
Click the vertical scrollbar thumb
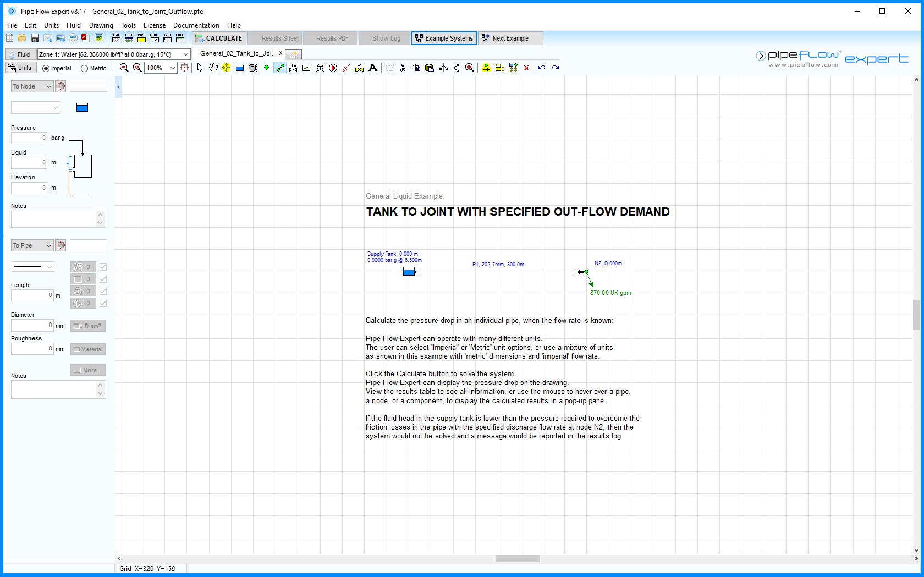(x=916, y=315)
